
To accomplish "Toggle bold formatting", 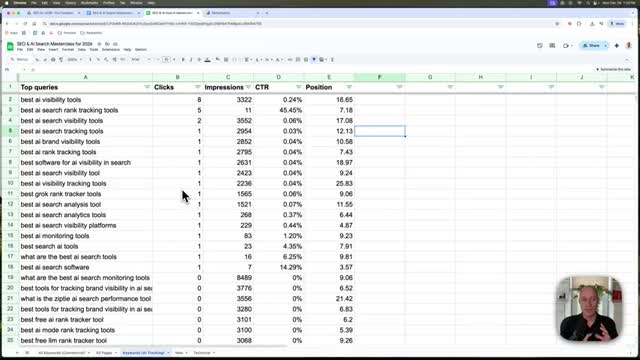I will pyautogui.click(x=183, y=60).
